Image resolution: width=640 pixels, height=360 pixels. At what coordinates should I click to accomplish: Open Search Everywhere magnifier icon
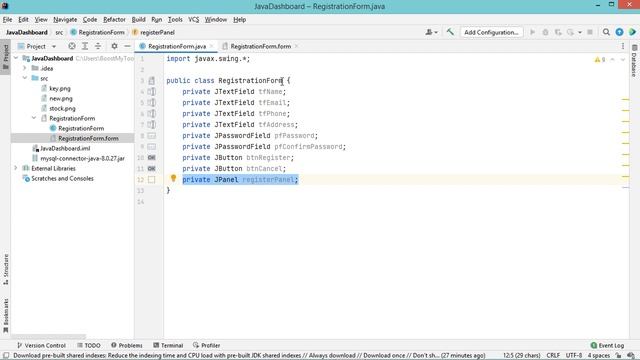tap(606, 32)
